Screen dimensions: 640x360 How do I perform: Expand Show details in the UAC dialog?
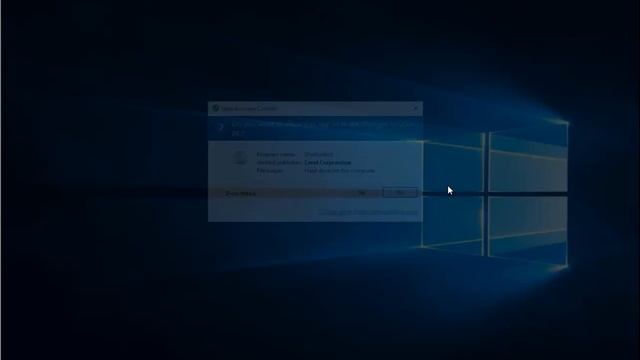(x=240, y=193)
